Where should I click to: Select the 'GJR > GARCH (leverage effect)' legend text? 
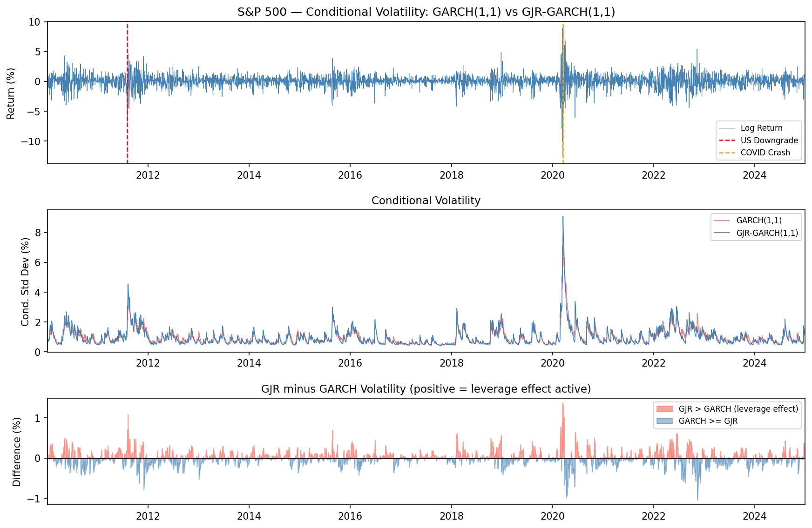coord(738,409)
